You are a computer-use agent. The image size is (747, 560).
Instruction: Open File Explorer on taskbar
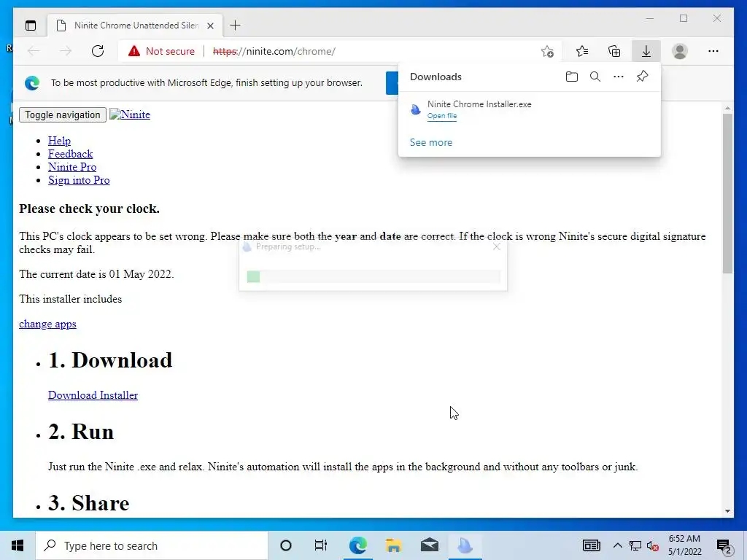(393, 545)
